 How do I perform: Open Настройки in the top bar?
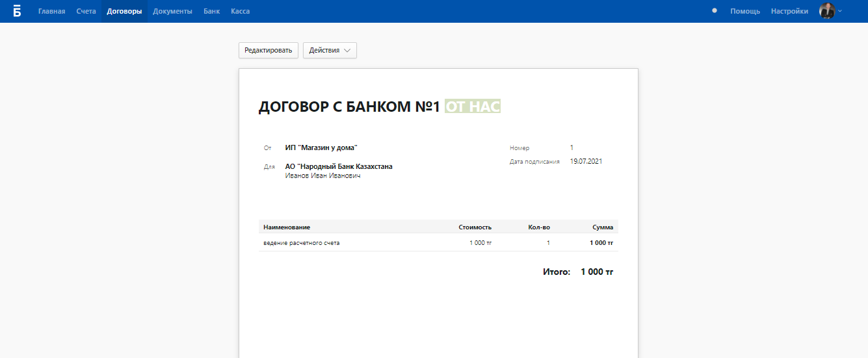pos(789,11)
